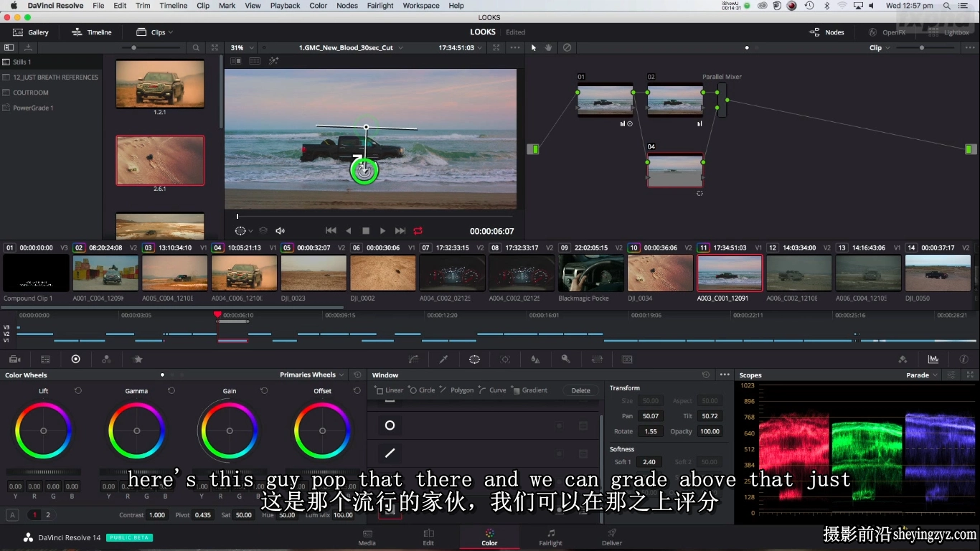Screen dimensions: 980x551
Task: Open the Qualifier eyedropper palette
Action: (443, 359)
